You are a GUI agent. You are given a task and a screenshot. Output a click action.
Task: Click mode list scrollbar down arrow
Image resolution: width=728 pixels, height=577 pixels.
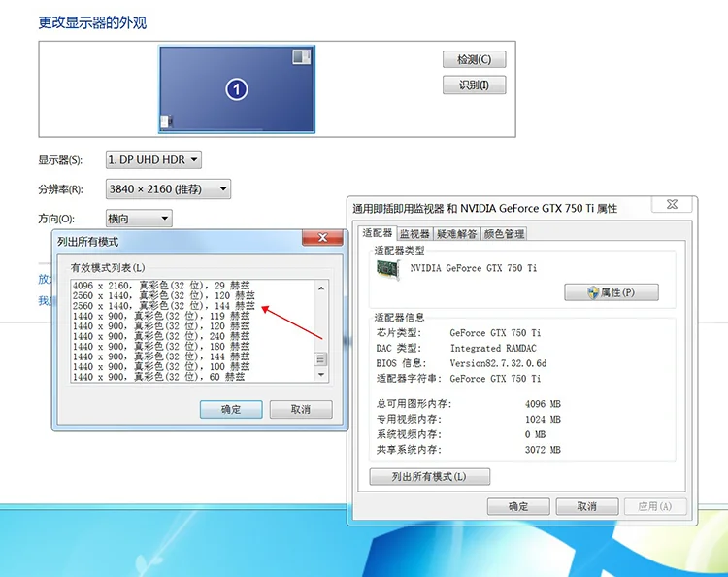(321, 374)
